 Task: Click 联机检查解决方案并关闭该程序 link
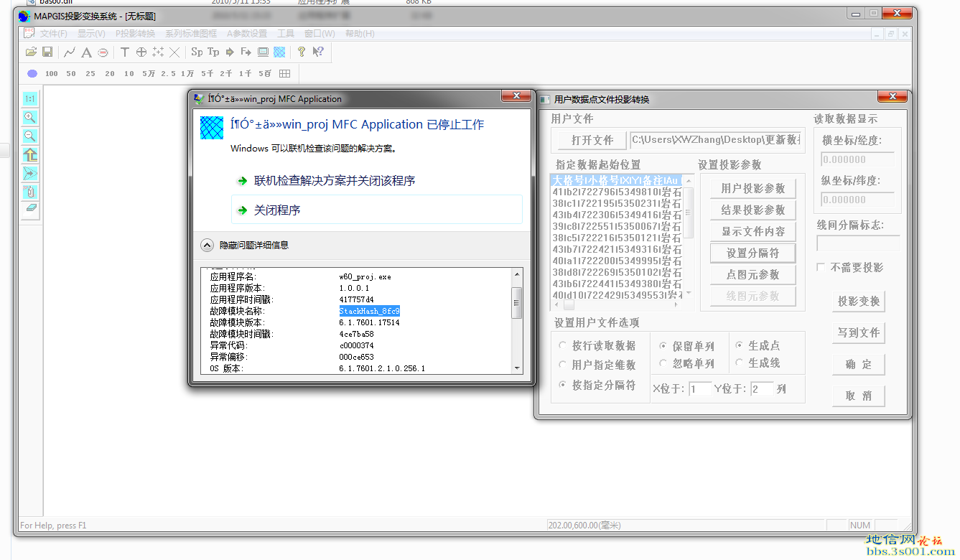click(335, 181)
